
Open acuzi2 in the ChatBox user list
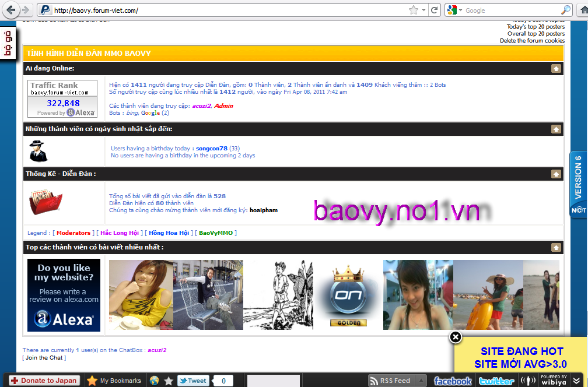pos(157,350)
